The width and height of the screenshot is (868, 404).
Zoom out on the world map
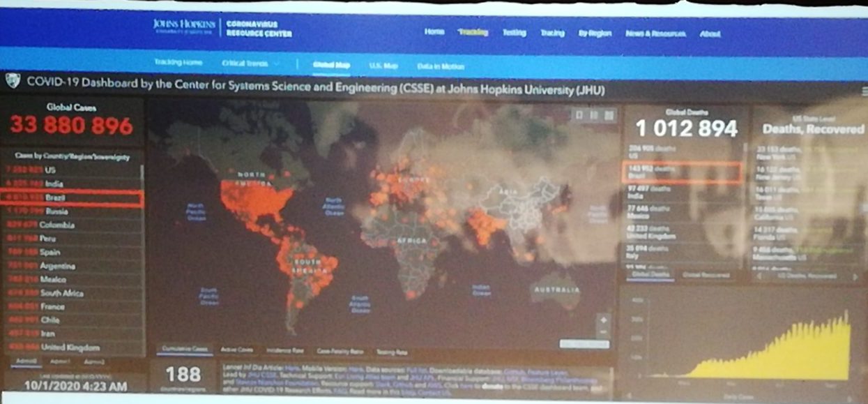click(x=603, y=331)
